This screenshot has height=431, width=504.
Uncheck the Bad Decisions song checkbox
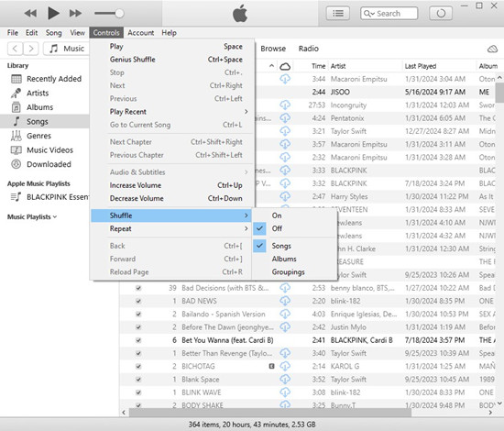[x=138, y=288]
